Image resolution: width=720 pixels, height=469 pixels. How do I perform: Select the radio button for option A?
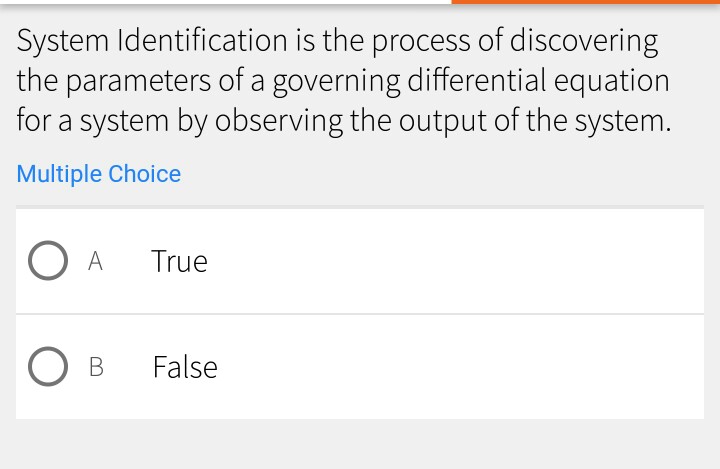[x=47, y=261]
